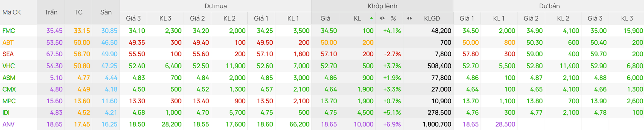
Task: Click ANV ask volume 28,500
Action: (x=505, y=124)
